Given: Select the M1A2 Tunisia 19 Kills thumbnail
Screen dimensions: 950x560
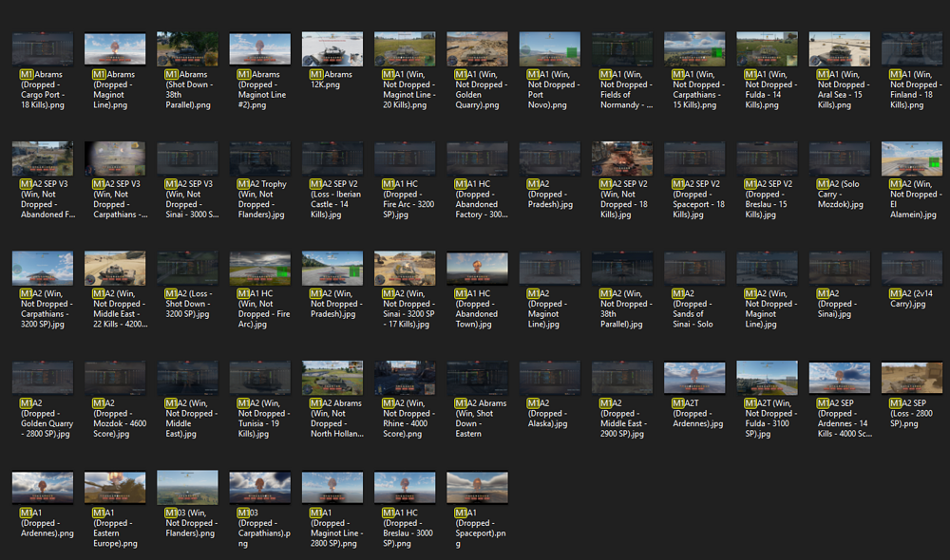Looking at the screenshot, I should pyautogui.click(x=260, y=378).
